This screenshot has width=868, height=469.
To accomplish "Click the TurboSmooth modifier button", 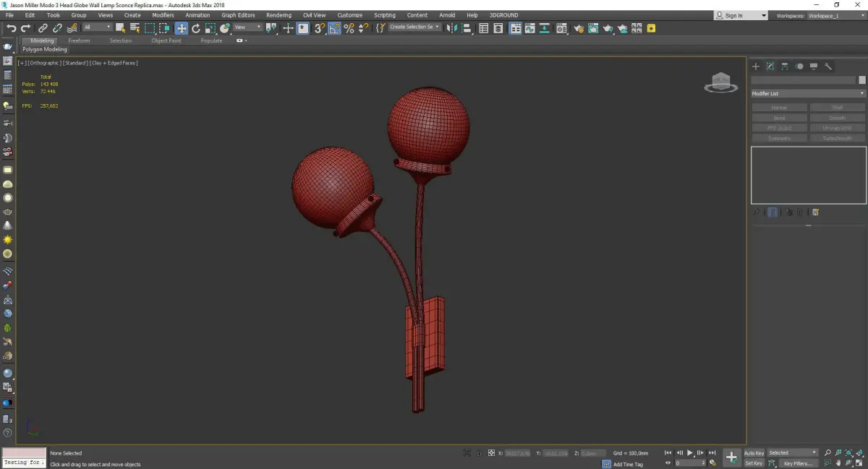I will click(x=837, y=138).
